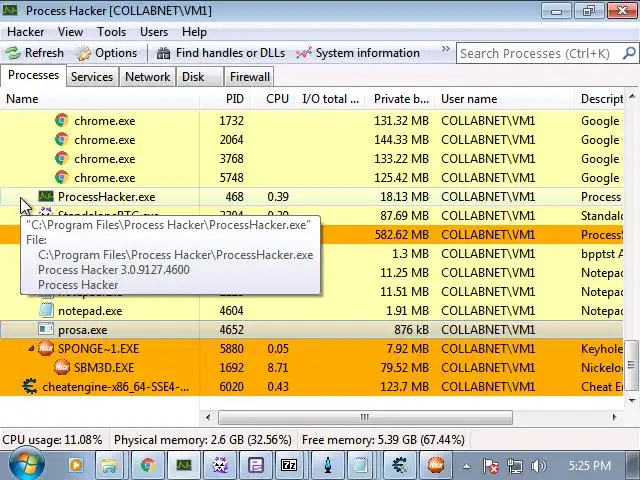Image resolution: width=640 pixels, height=480 pixels.
Task: Switch to the Firewall tab
Action: point(250,77)
